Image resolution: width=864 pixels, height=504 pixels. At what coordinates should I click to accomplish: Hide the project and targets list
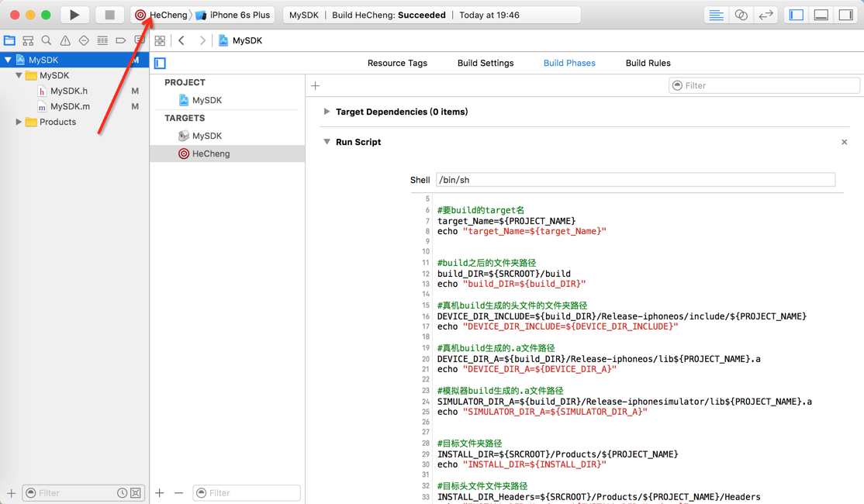click(160, 64)
